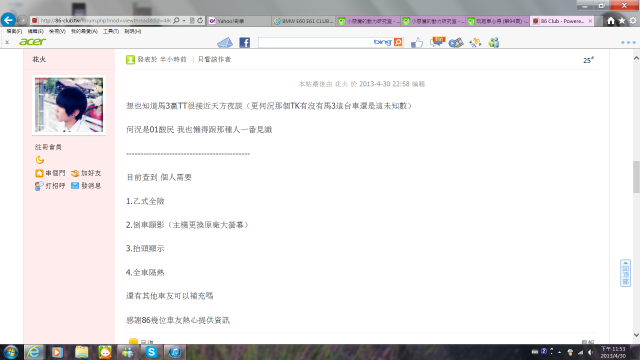The width and height of the screenshot is (640, 360).
Task: Open Skype from the taskbar
Action: (x=151, y=352)
